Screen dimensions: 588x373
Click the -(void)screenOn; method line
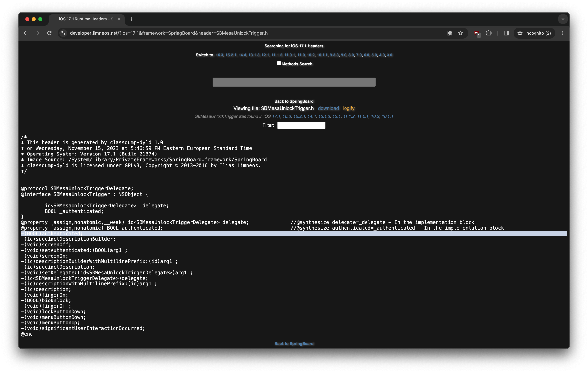tap(45, 256)
